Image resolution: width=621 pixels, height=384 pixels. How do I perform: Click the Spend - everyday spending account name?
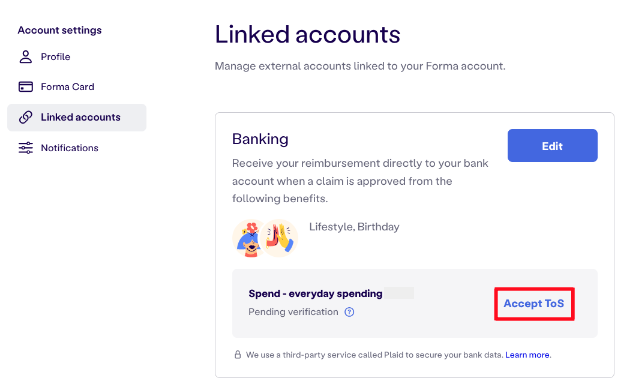click(x=315, y=294)
